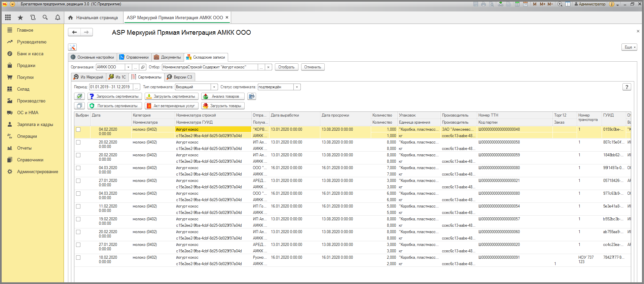Viewport: 644px width, 284px height.
Task: Click Отменить filter button
Action: 313,67
